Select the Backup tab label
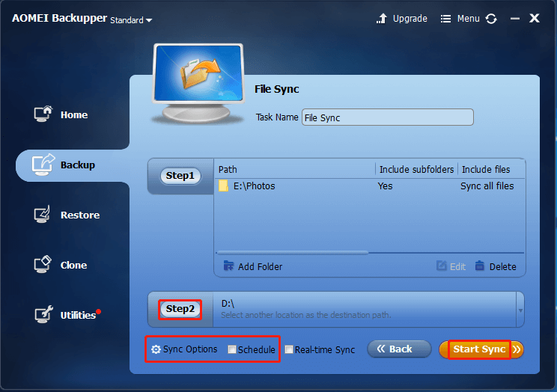Screen dimensions: 557x392 point(78,165)
